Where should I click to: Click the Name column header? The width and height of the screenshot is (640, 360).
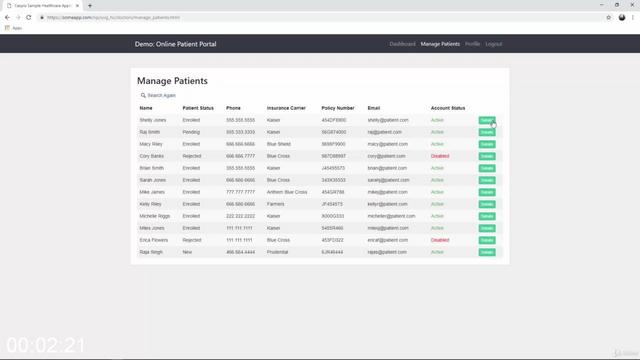tap(146, 108)
